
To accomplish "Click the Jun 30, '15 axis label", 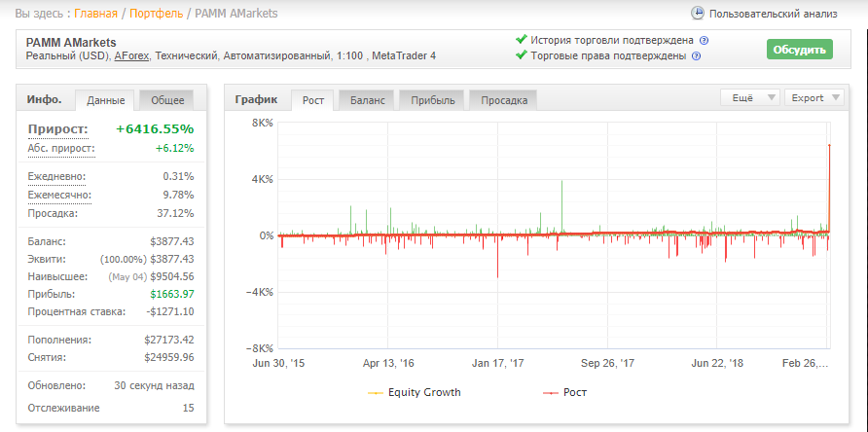I will [278, 364].
